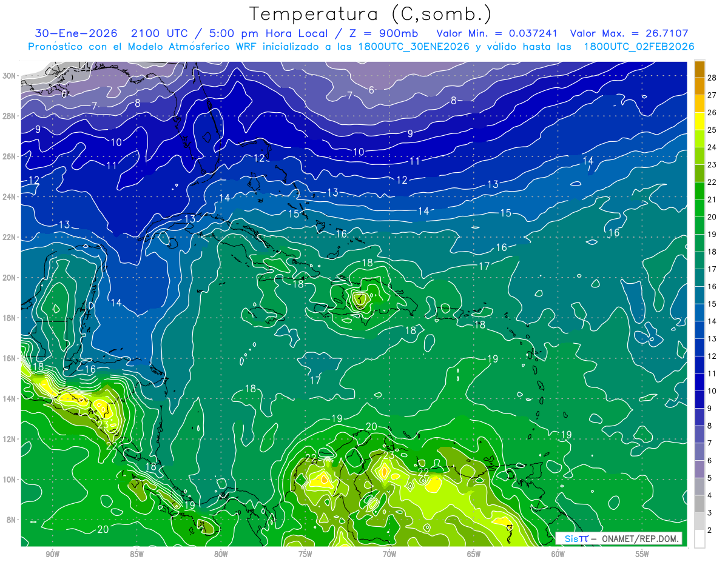This screenshot has width=728, height=562.
Task: Select the bright yellow swatch between 25 and 26
Action: [699, 121]
